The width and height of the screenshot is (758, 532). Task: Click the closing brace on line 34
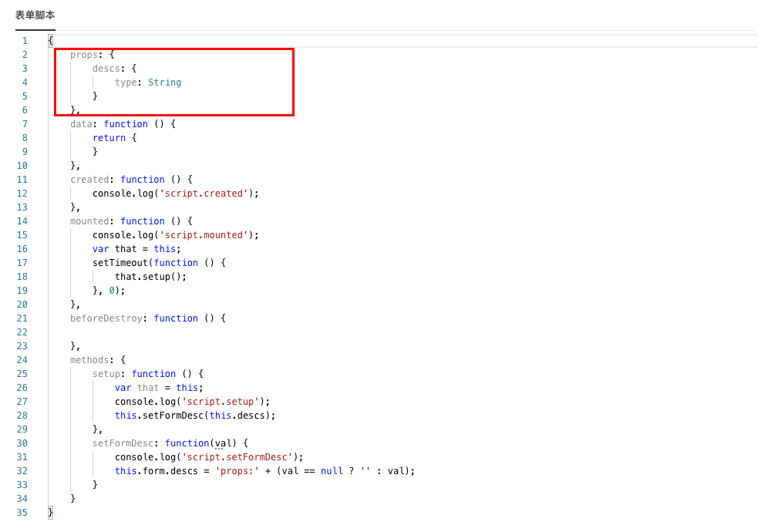pyautogui.click(x=72, y=498)
